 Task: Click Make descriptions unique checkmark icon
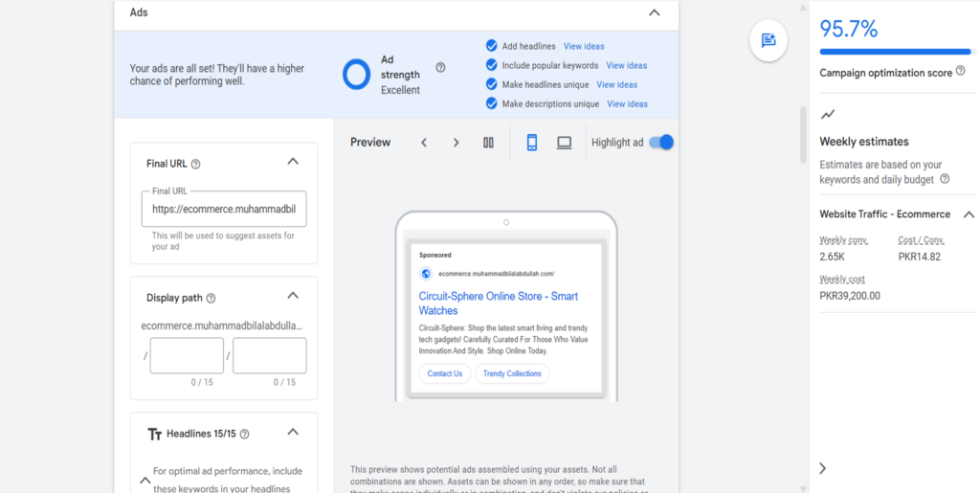(491, 103)
